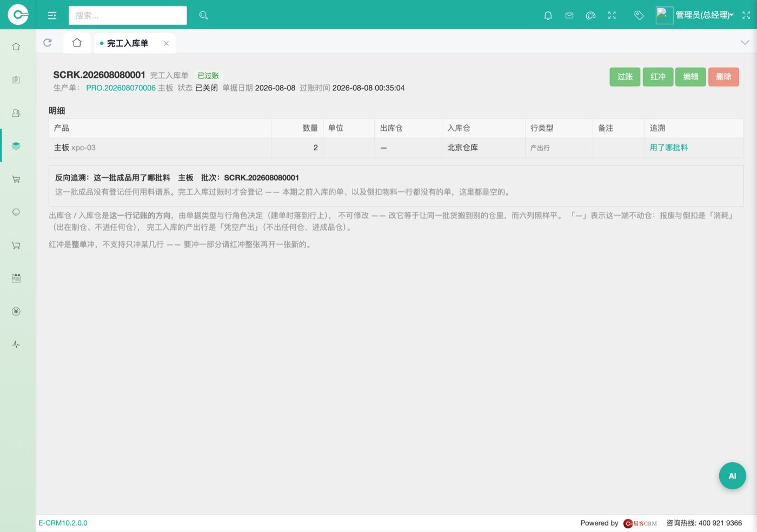
Task: Refresh the current page tab
Action: pyautogui.click(x=48, y=43)
